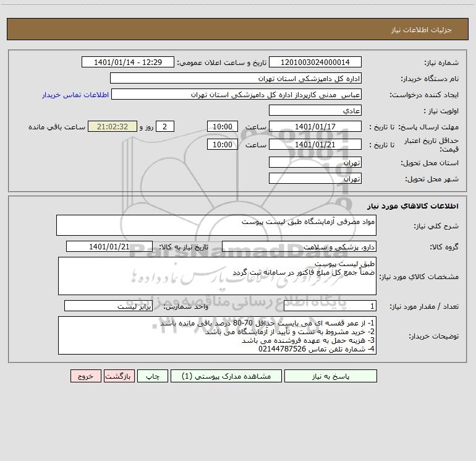The height and width of the screenshot is (461, 476).
Task: Click the label استان محل تحویل
Action: coord(430,163)
